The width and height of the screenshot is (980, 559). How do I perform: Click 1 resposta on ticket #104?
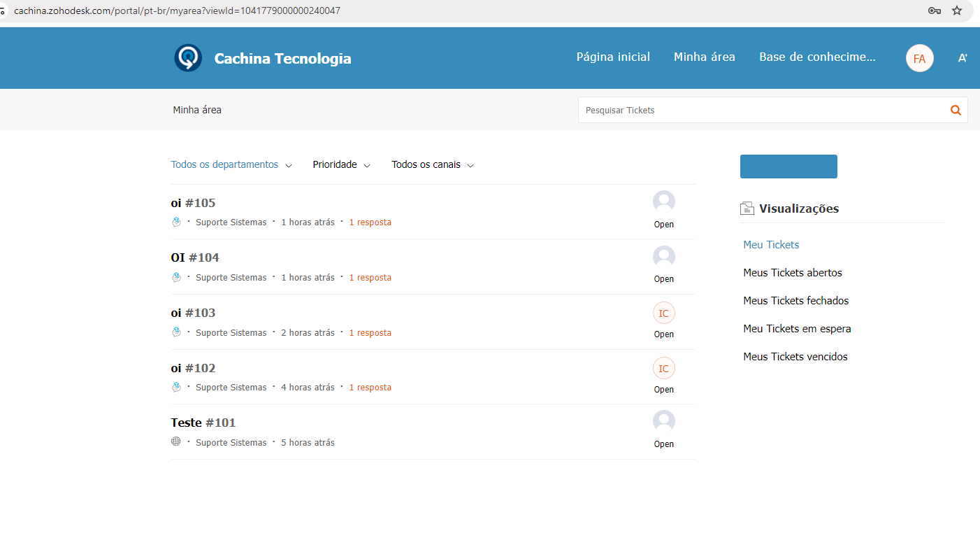tap(370, 278)
